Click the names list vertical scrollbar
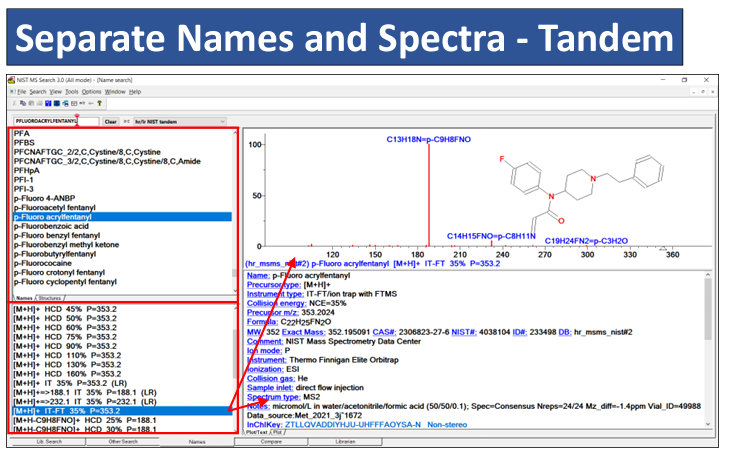 click(x=235, y=212)
